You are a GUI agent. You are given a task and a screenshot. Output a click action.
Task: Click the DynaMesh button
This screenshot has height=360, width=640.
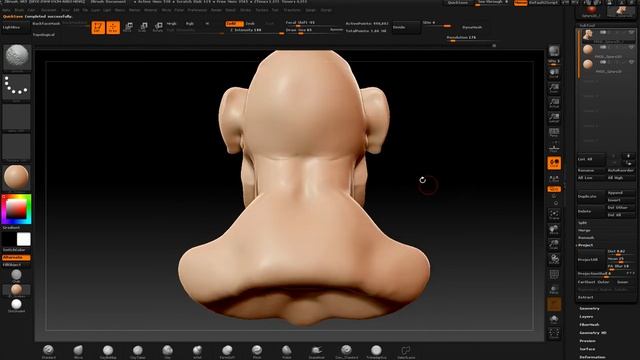coord(472,27)
